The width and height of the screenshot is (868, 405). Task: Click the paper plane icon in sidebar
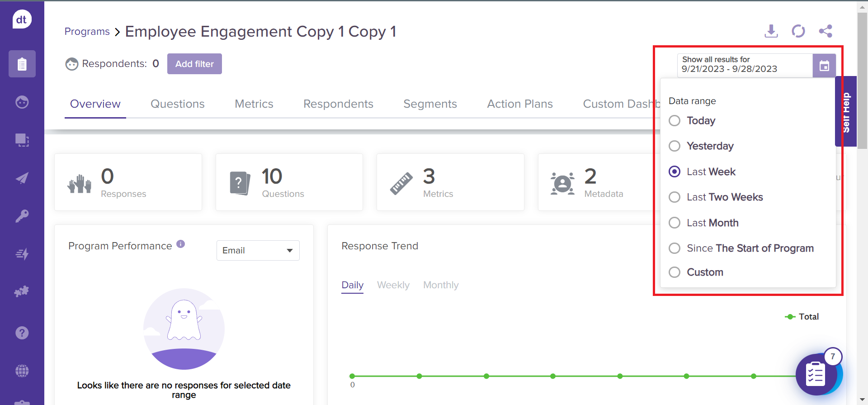click(x=22, y=178)
